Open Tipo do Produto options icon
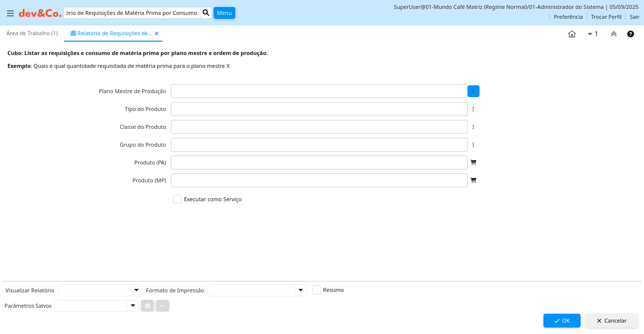This screenshot has width=644, height=334. click(473, 109)
